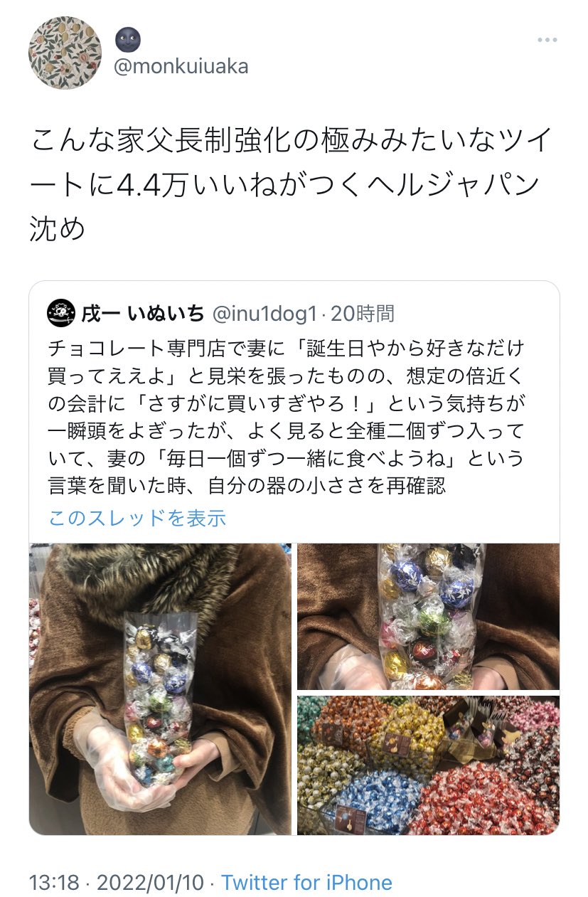588x897 pixels.
Task: Open the quoted tweet's skull avatar icon
Action: pyautogui.click(x=60, y=312)
